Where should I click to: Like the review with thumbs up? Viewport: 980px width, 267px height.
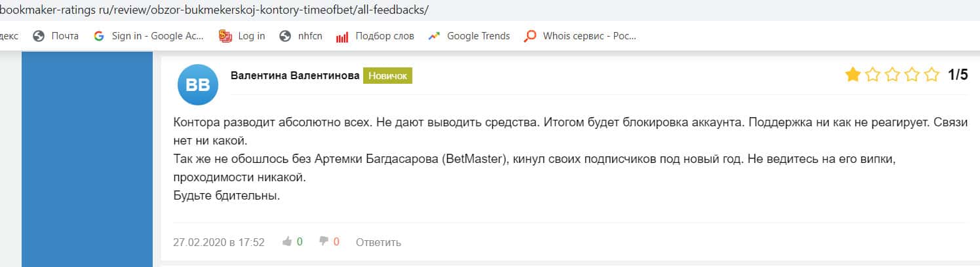click(x=287, y=242)
